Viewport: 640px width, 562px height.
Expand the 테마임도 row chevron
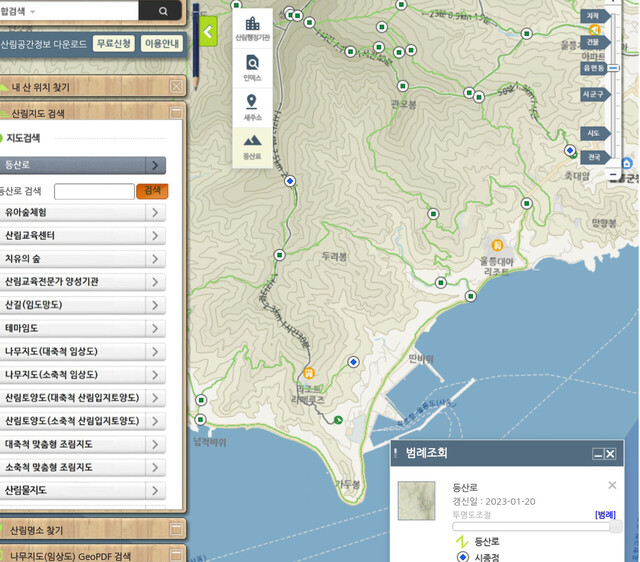155,329
